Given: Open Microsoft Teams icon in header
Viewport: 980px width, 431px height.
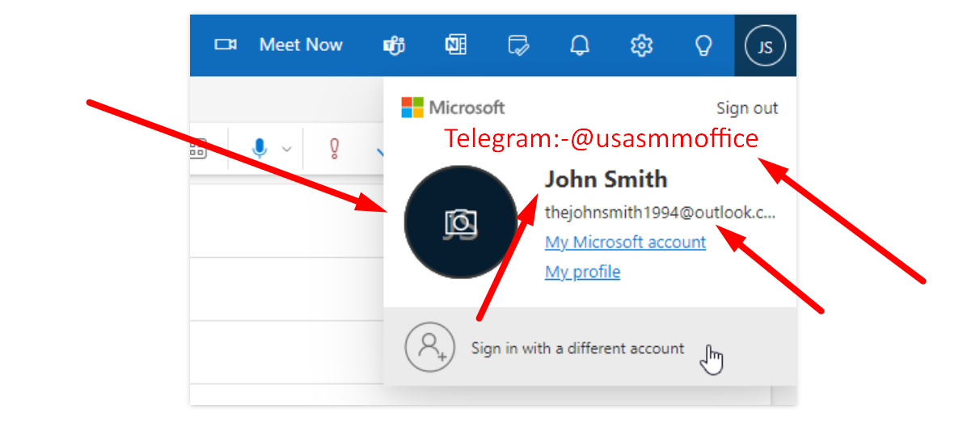Looking at the screenshot, I should click(394, 45).
